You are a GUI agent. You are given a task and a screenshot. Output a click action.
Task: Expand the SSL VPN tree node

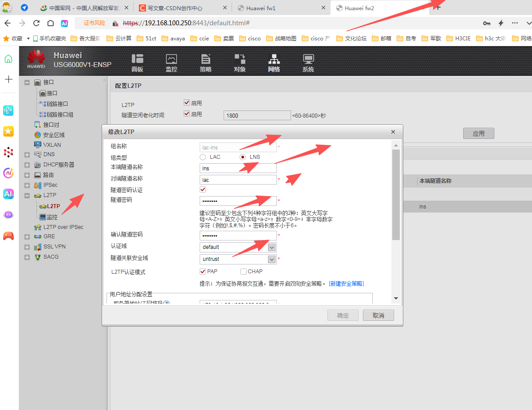pyautogui.click(x=27, y=247)
